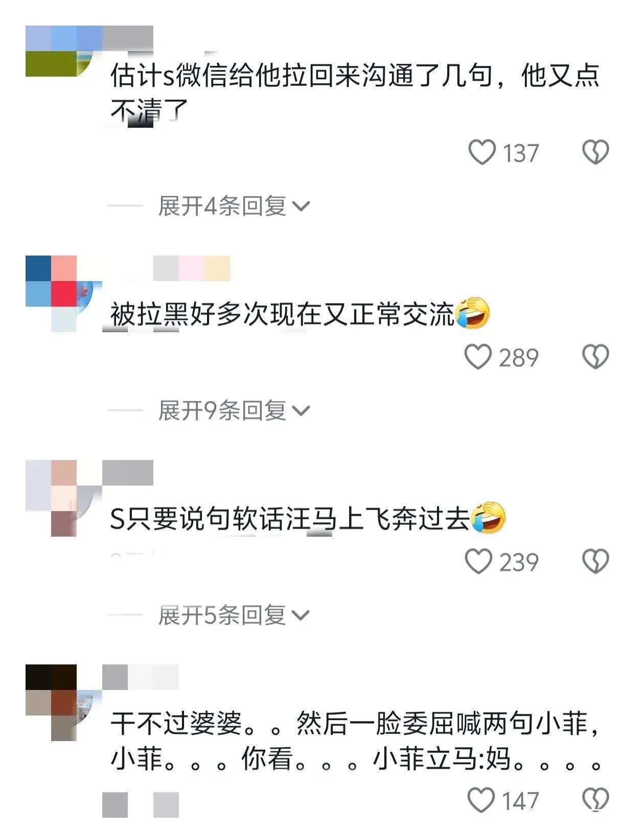Like the comment with 239 likes

point(478,561)
